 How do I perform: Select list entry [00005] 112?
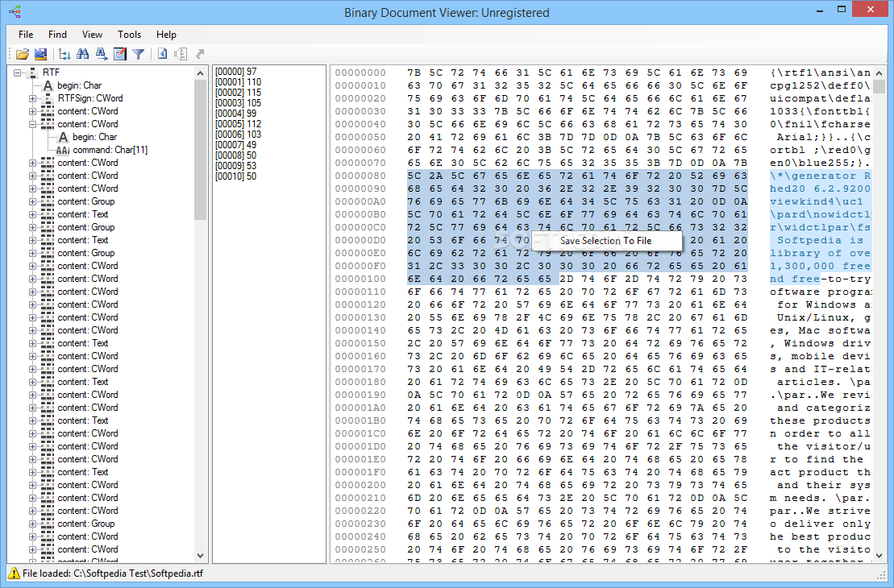pos(239,123)
